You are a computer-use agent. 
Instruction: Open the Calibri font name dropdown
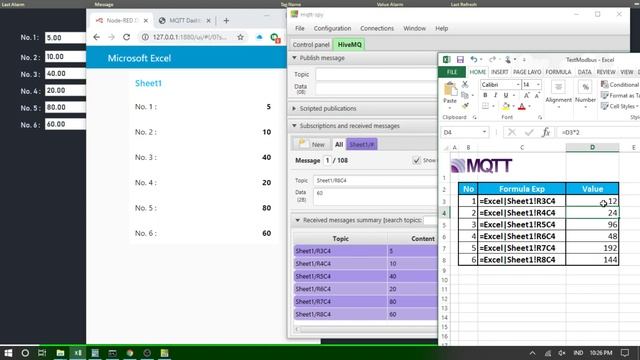518,84
